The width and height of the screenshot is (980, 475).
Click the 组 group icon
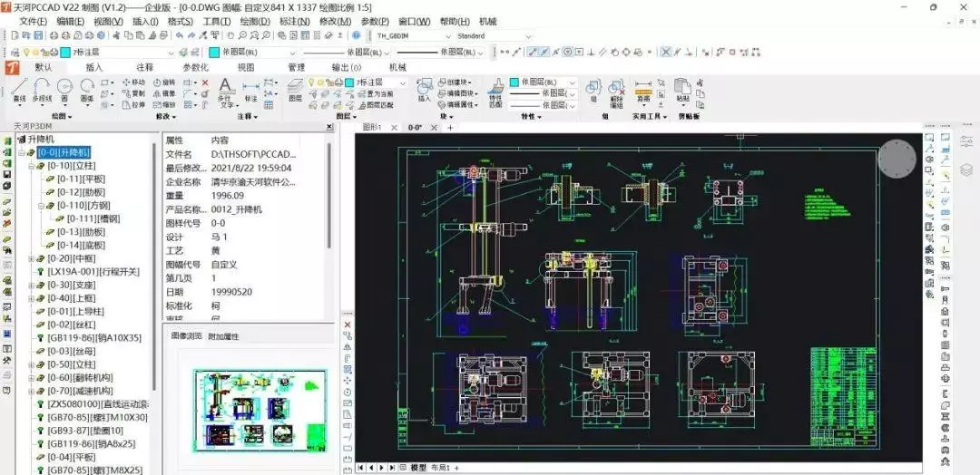click(x=593, y=91)
